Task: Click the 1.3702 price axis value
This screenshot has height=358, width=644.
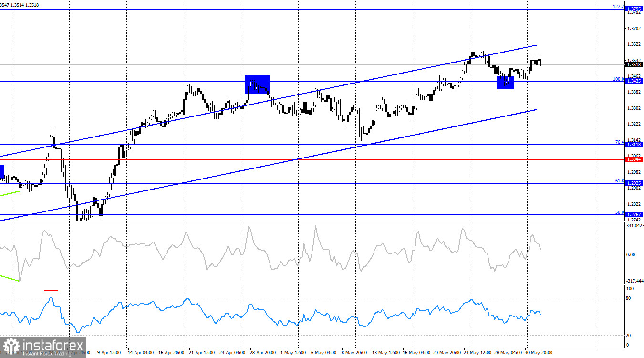Action: pyautogui.click(x=635, y=29)
